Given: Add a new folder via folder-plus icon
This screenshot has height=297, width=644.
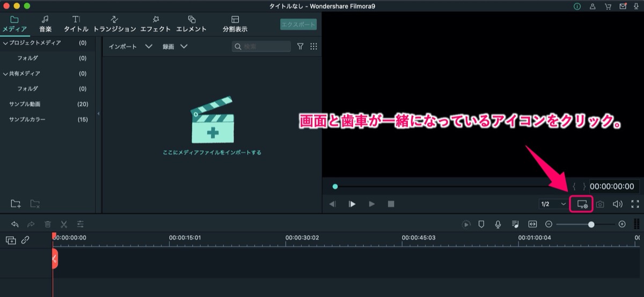Looking at the screenshot, I should (16, 204).
